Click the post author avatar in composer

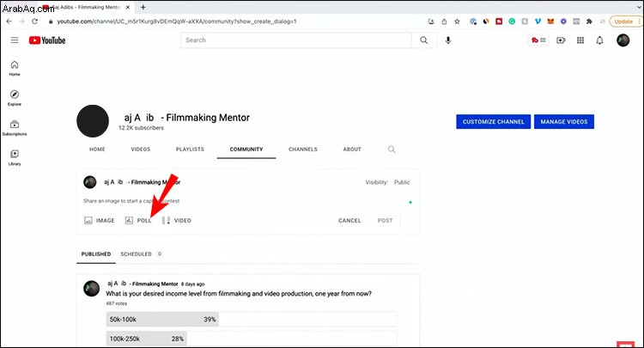(90, 182)
